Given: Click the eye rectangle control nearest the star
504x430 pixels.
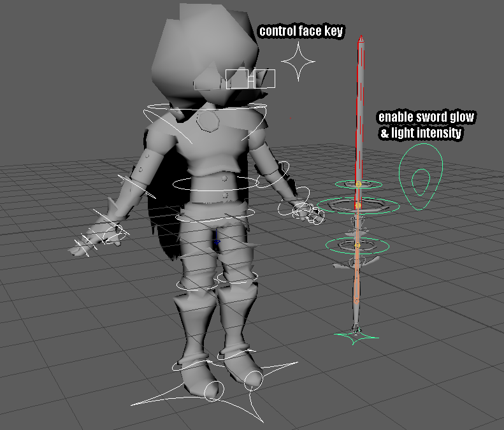Looking at the screenshot, I should click(x=265, y=79).
